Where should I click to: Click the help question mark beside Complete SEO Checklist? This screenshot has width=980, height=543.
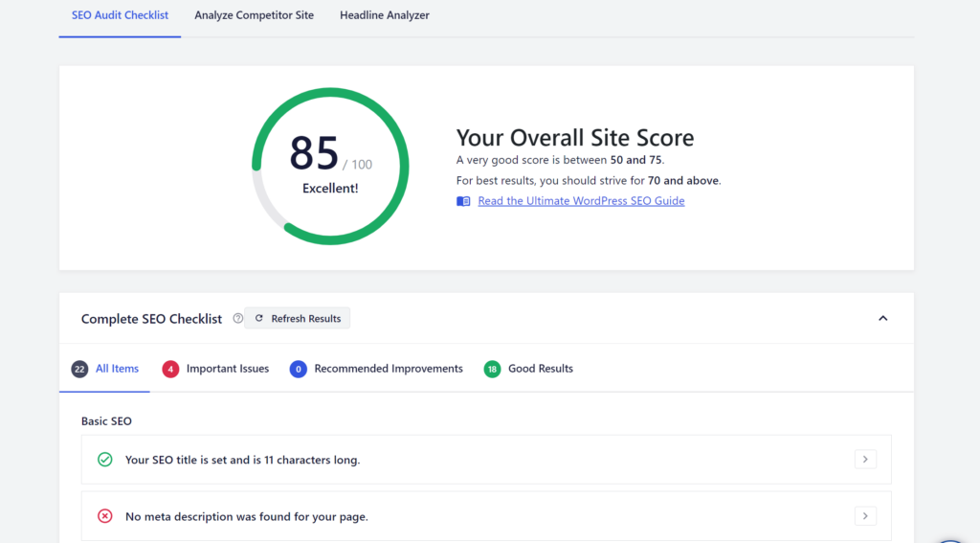pyautogui.click(x=238, y=319)
